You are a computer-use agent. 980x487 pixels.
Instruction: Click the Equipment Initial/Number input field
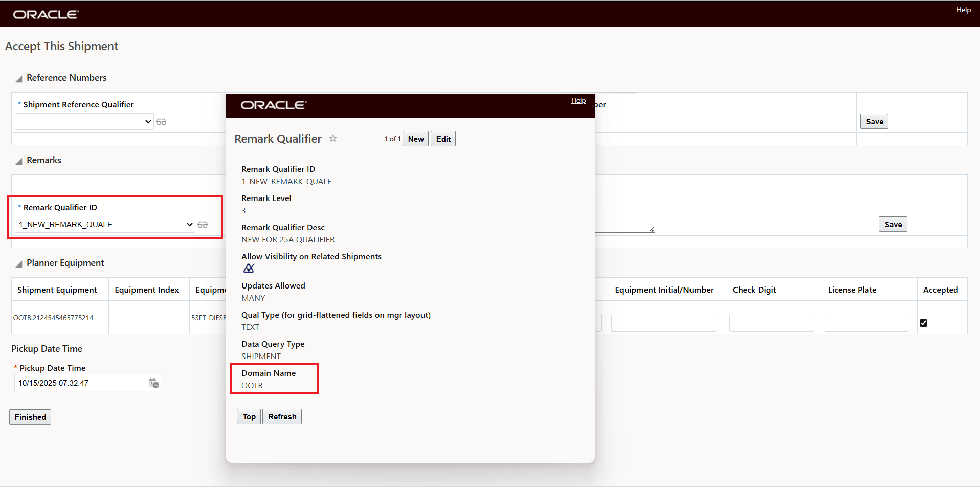664,323
